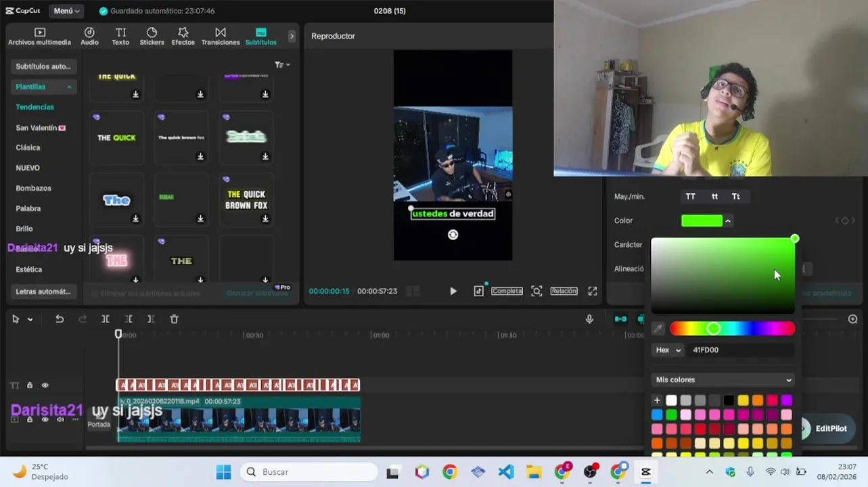This screenshot has height=487, width=868.
Task: Open the Mis colores dropdown
Action: [723, 379]
